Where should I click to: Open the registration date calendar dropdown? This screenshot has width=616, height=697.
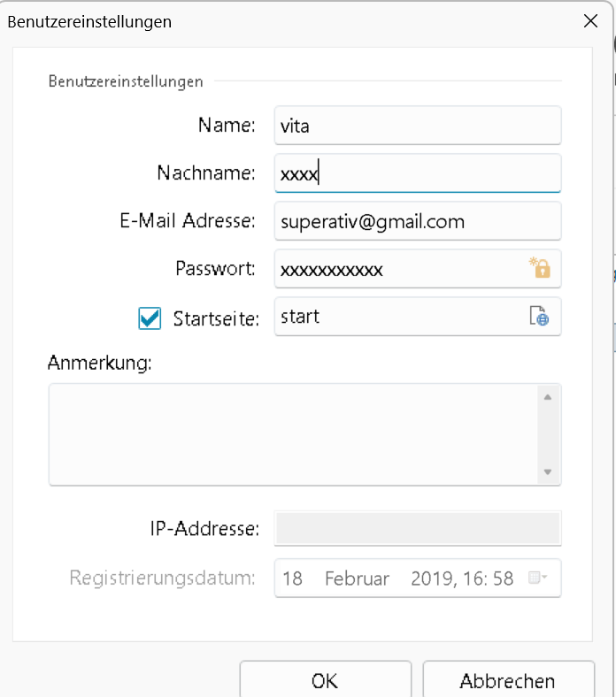tap(537, 578)
